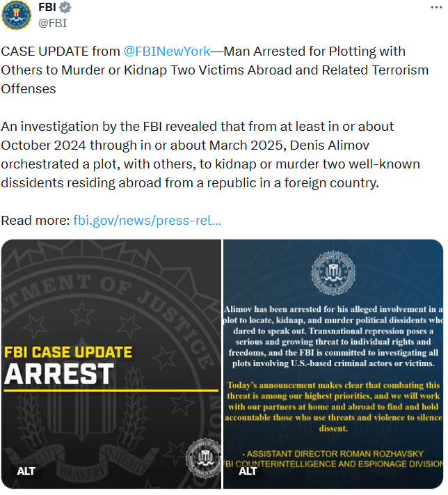Open the @FBINewYork mention link
The height and width of the screenshot is (495, 448).
(166, 52)
